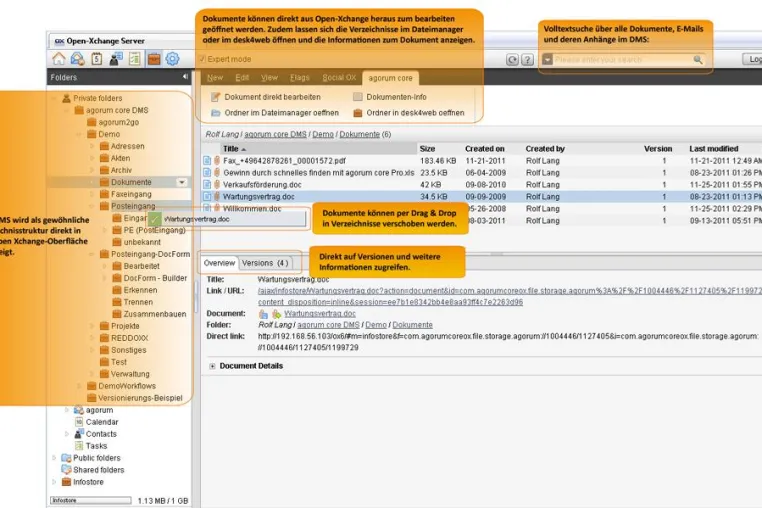Switch to the Overview tab
The image size is (762, 508).
coord(219,263)
